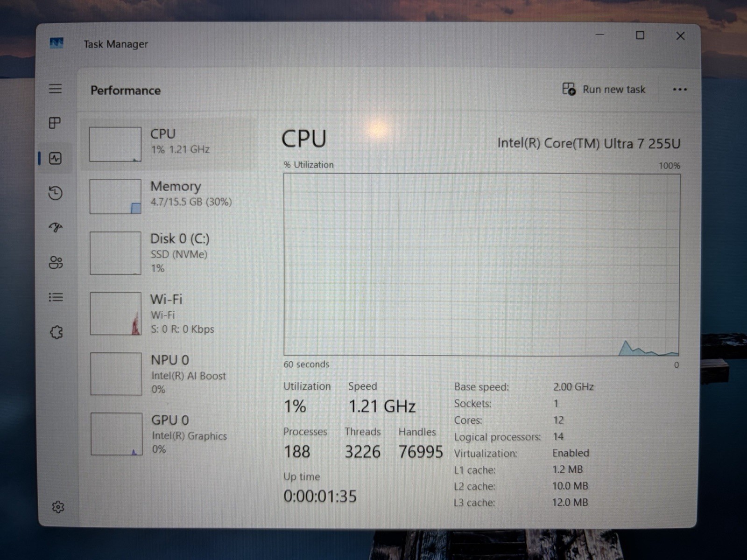Click the Memory mini graph thumbnail
The image size is (747, 560).
point(115,196)
